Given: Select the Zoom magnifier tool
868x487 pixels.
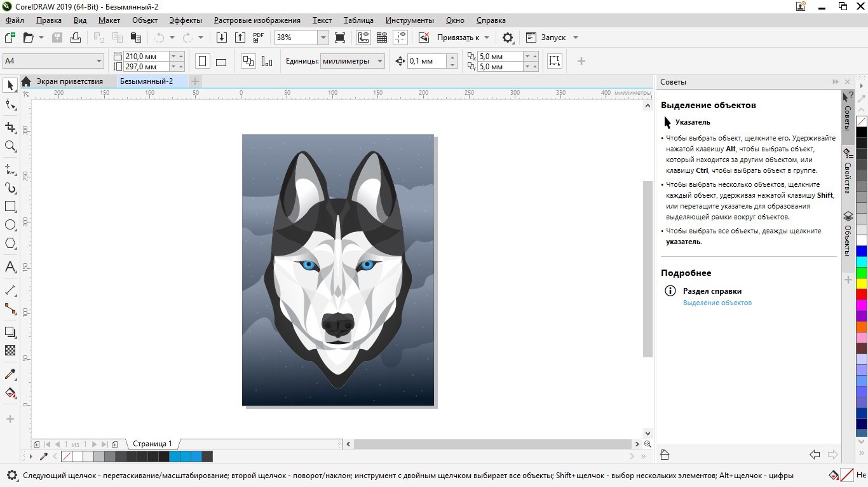Looking at the screenshot, I should [10, 146].
